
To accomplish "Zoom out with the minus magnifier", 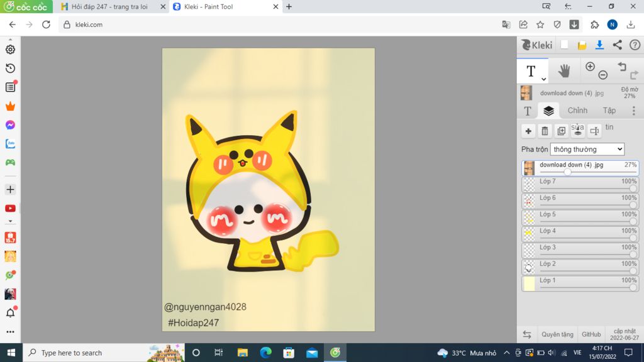I will 603,75.
